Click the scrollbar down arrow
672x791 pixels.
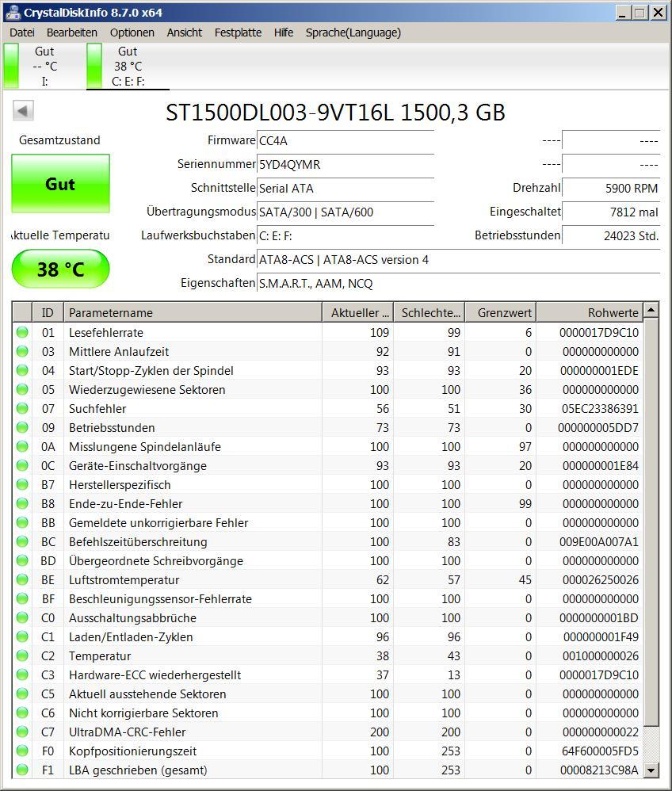point(651,770)
